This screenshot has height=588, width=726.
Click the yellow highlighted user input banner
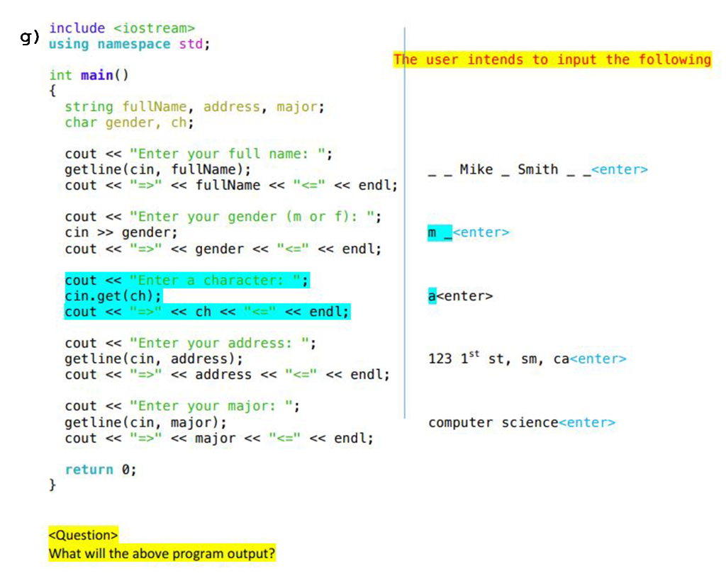pyautogui.click(x=552, y=60)
